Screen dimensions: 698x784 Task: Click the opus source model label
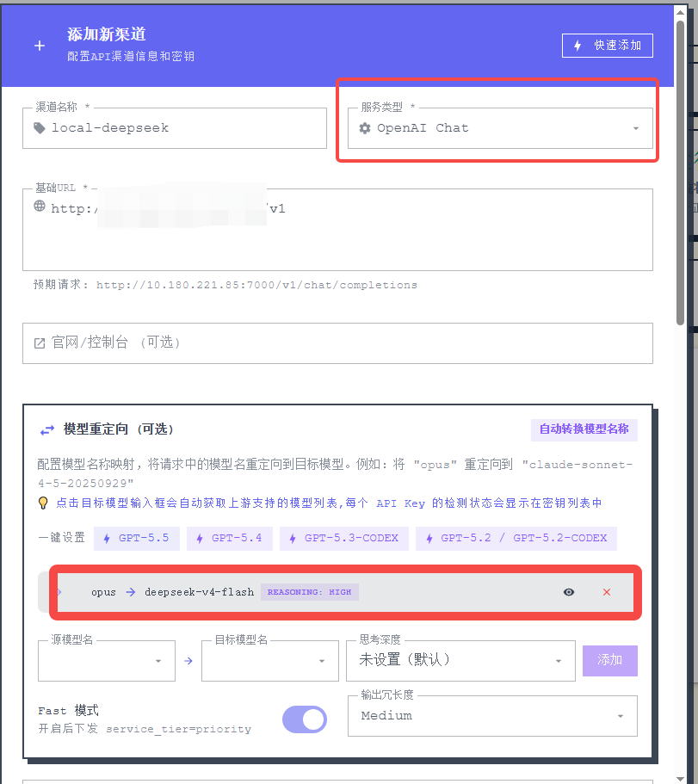[x=103, y=592]
